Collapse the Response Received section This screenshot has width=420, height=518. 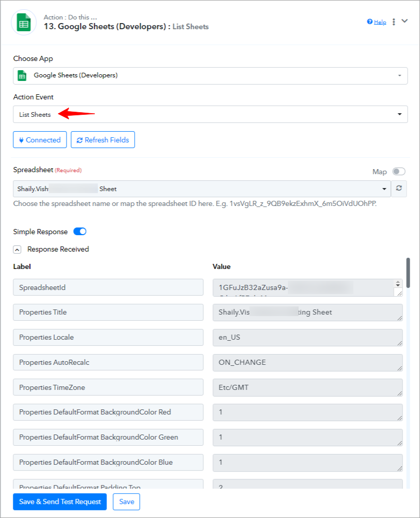tap(17, 250)
